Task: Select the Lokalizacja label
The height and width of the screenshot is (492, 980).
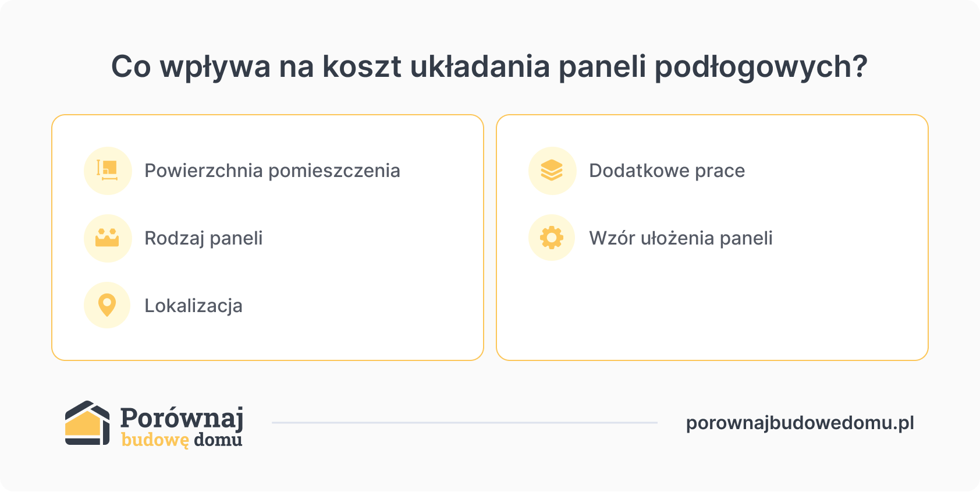Action: 193,306
